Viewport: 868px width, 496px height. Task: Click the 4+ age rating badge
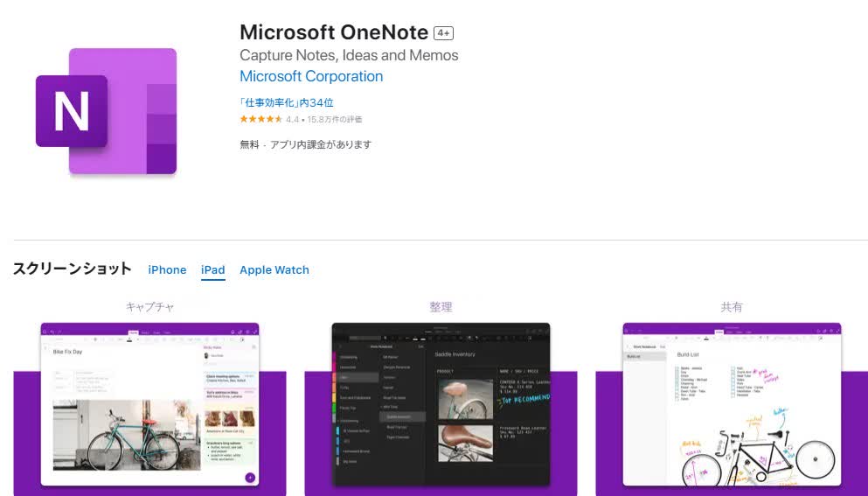tap(443, 33)
